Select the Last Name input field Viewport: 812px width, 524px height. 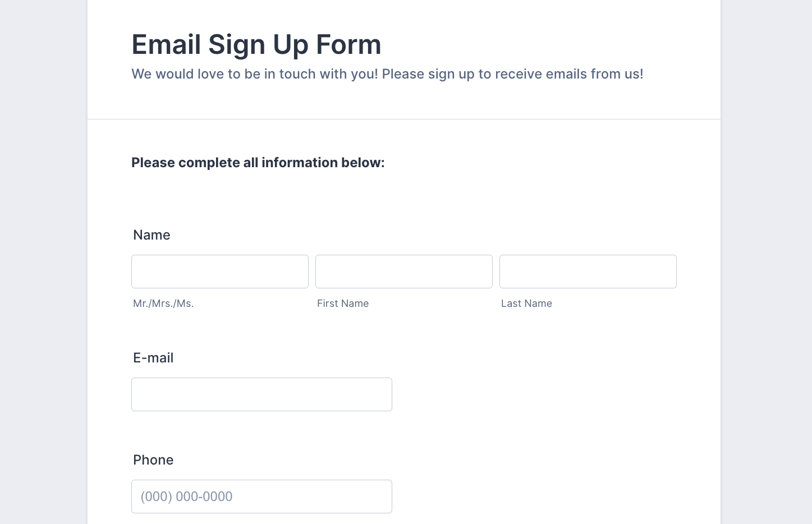[x=588, y=272]
